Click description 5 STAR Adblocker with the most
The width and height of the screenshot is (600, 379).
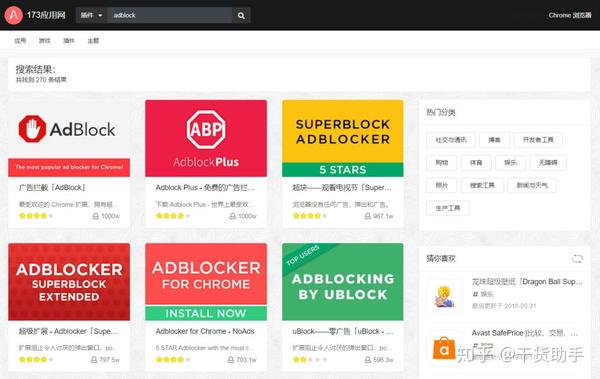point(204,348)
